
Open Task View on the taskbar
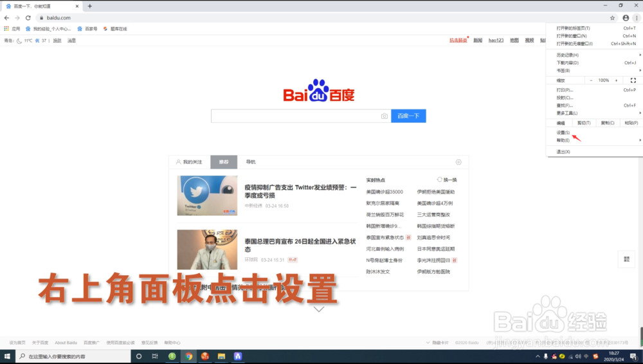coord(154,356)
